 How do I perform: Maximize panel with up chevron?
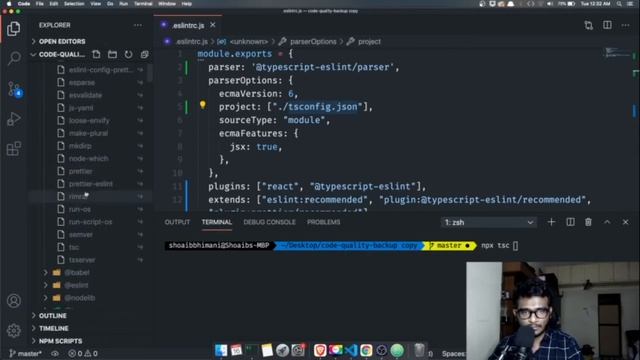coord(607,222)
